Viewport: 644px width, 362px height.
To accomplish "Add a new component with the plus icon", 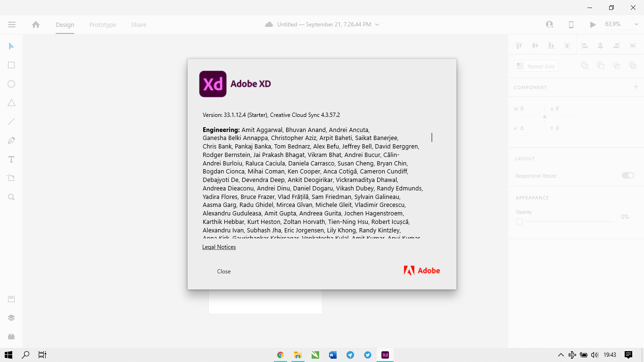I will coord(636,87).
